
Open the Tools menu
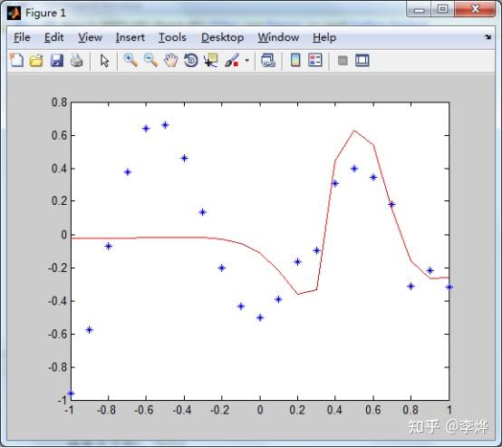coord(172,37)
